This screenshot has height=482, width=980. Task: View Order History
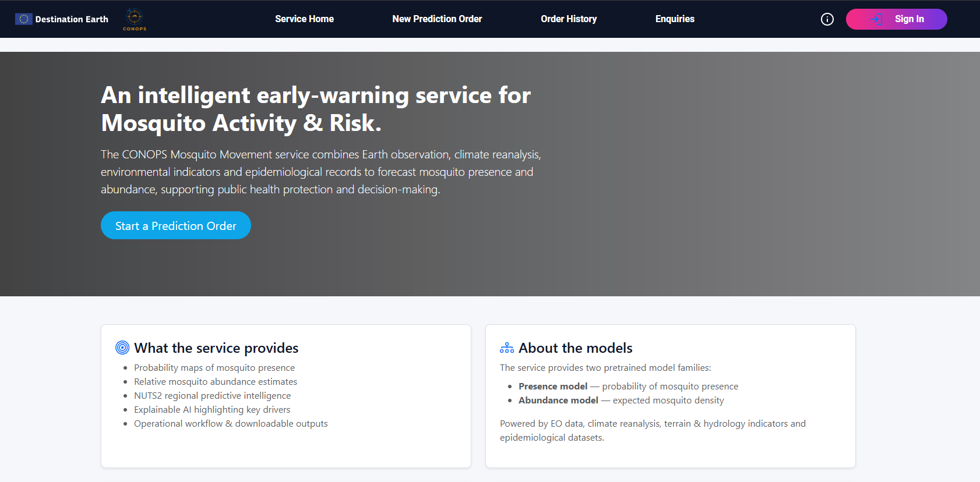point(569,19)
